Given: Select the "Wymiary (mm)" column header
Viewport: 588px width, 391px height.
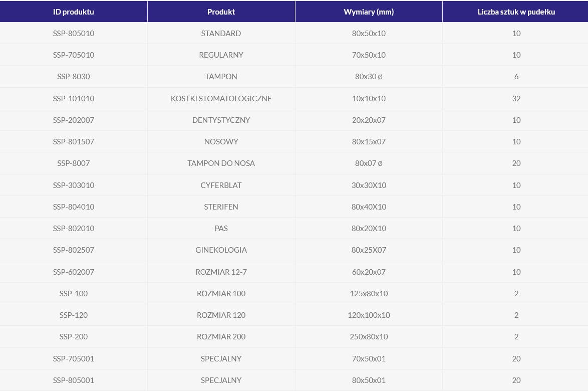Looking at the screenshot, I should (369, 12).
